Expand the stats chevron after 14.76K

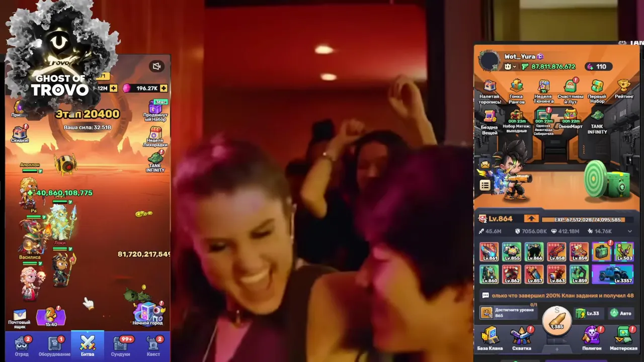point(629,231)
